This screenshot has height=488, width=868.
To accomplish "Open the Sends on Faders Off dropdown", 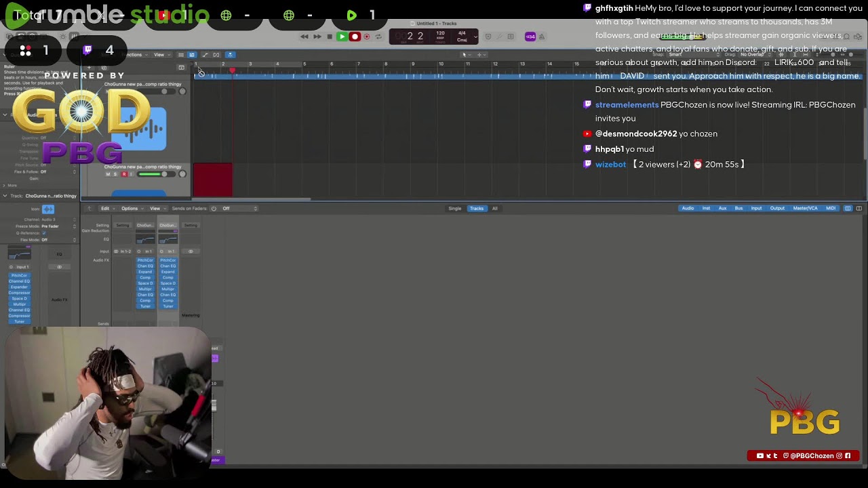I will click(240, 209).
